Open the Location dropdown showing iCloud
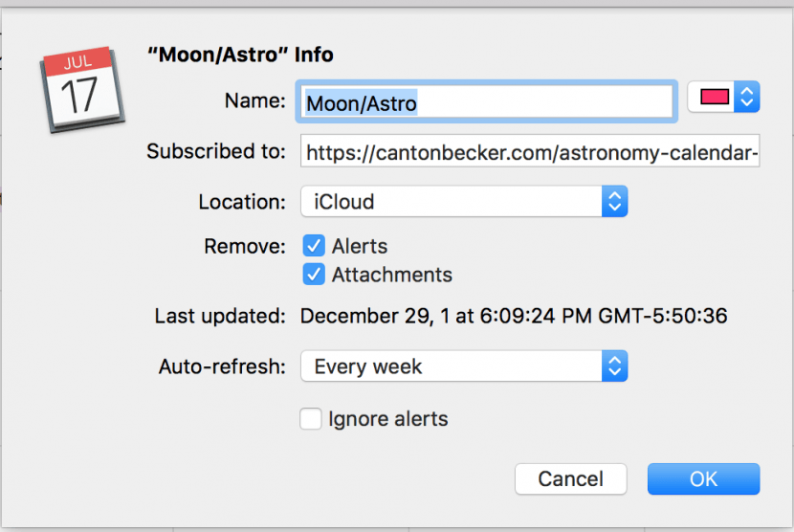 464,201
